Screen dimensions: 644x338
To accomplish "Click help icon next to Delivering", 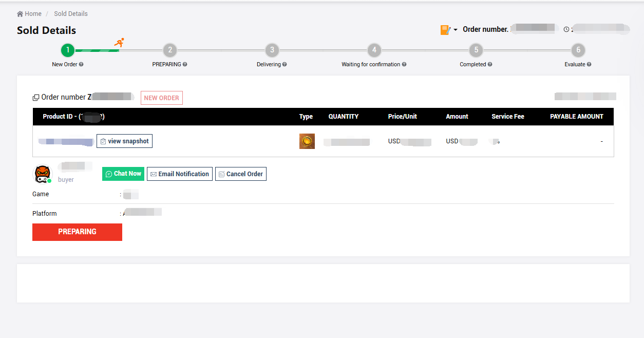I will (285, 65).
